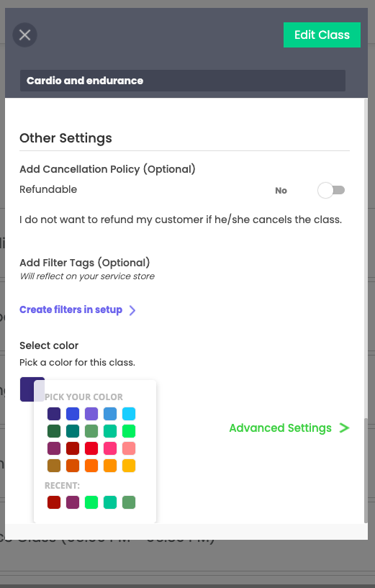The width and height of the screenshot is (375, 588).
Task: Pick the bright red color in third row
Action: pyautogui.click(x=91, y=448)
